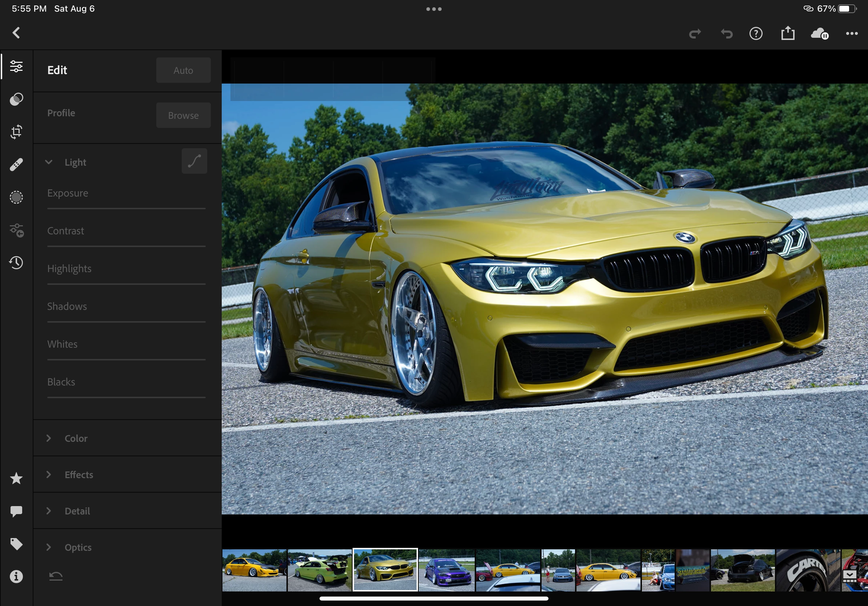Open the cloud sync status icon
Image resolution: width=868 pixels, height=606 pixels.
(819, 34)
